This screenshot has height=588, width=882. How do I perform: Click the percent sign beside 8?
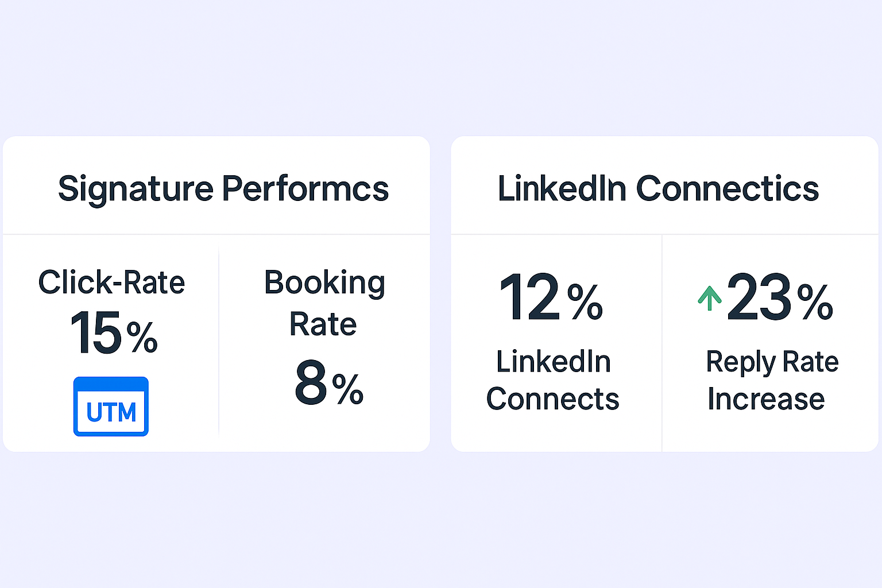(x=348, y=389)
